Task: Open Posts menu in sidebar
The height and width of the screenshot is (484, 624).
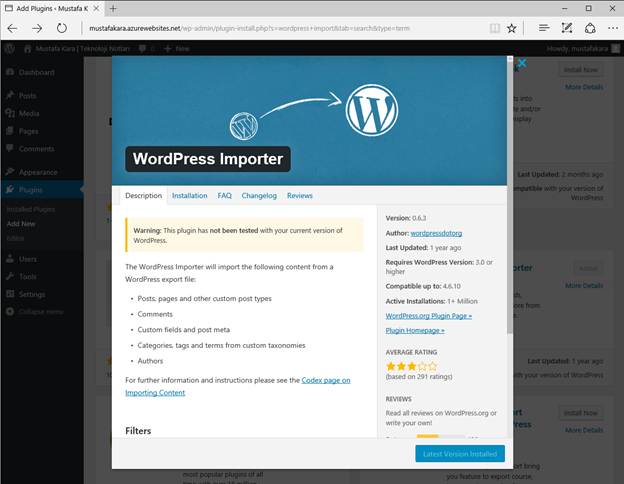Action: pos(27,96)
